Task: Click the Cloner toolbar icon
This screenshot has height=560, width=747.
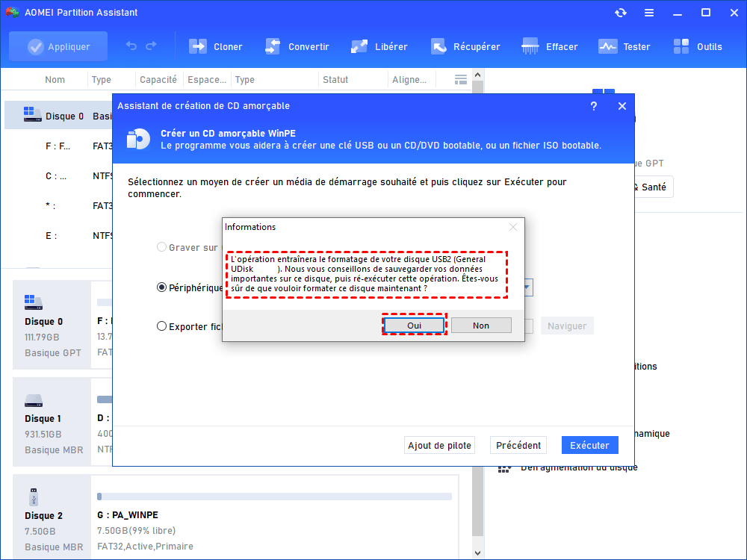Action: pos(198,46)
